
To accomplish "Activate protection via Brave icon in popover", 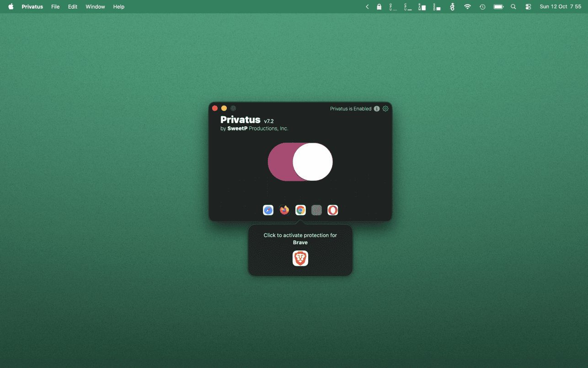I will [300, 259].
